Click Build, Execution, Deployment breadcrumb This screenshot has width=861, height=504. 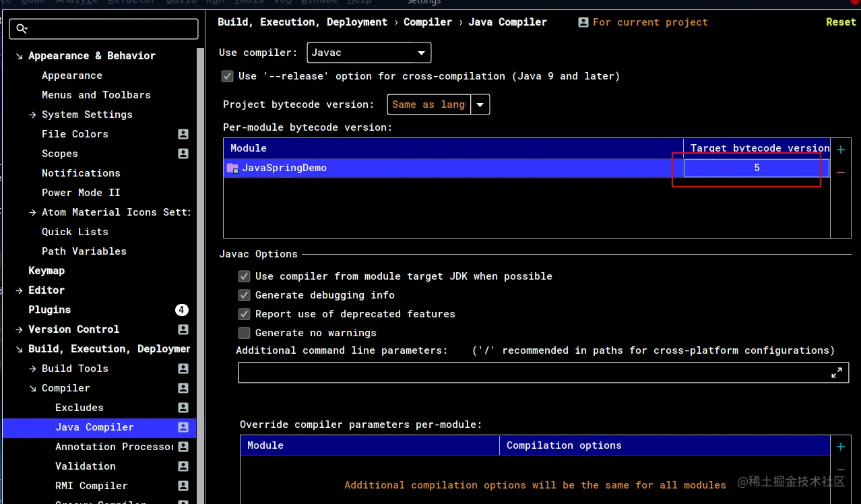(302, 22)
